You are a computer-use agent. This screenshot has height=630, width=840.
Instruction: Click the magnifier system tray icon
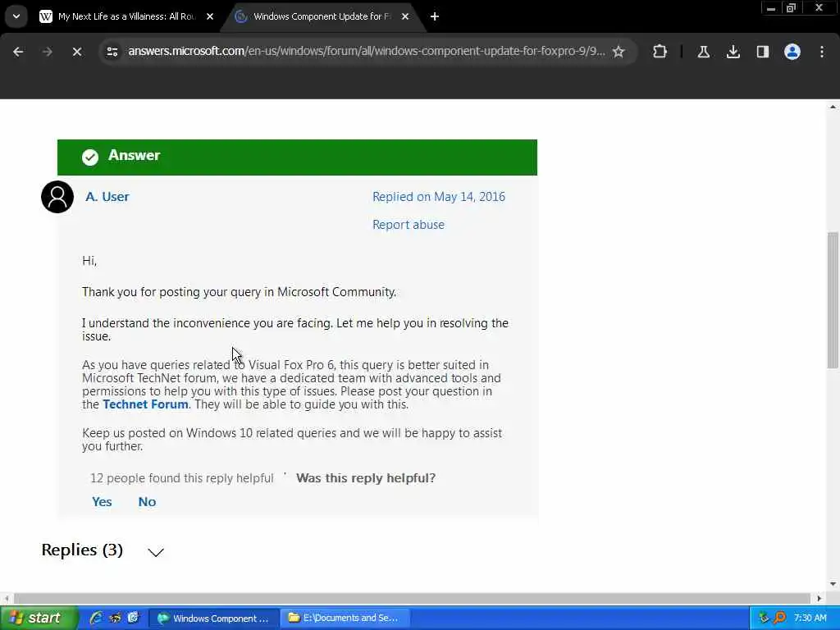(779, 619)
